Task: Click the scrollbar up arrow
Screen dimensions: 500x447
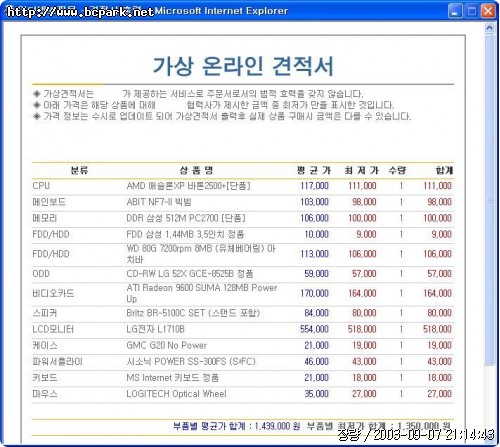Action: [x=489, y=29]
